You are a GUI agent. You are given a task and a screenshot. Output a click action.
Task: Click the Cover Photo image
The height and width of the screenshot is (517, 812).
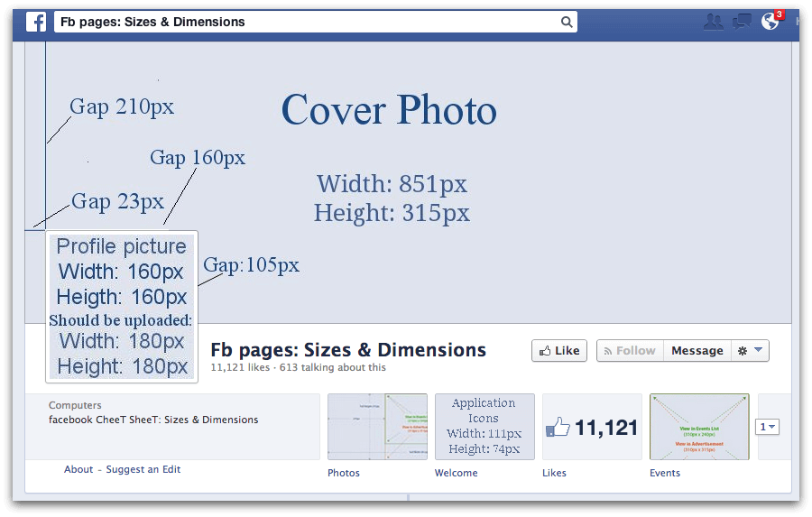(x=408, y=182)
